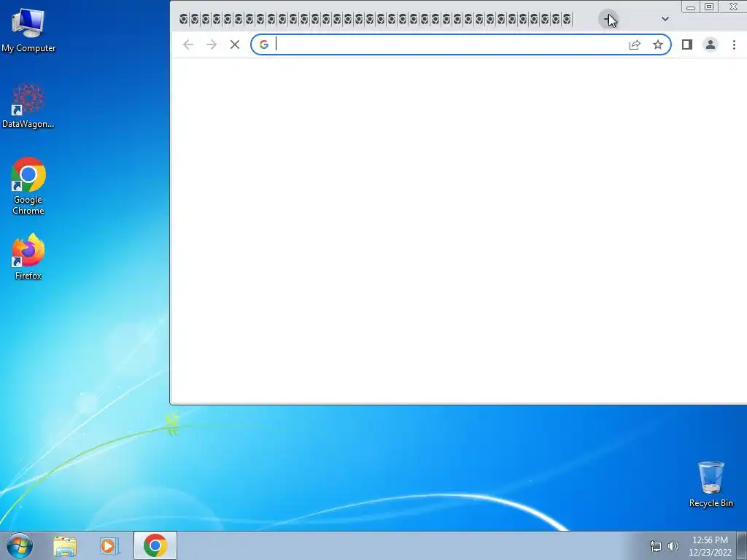Viewport: 747px width, 560px height.
Task: Select Firefox desktop shortcut
Action: 28,257
